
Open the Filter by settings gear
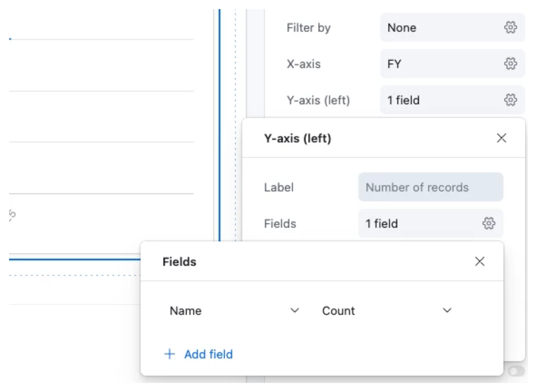click(x=510, y=28)
